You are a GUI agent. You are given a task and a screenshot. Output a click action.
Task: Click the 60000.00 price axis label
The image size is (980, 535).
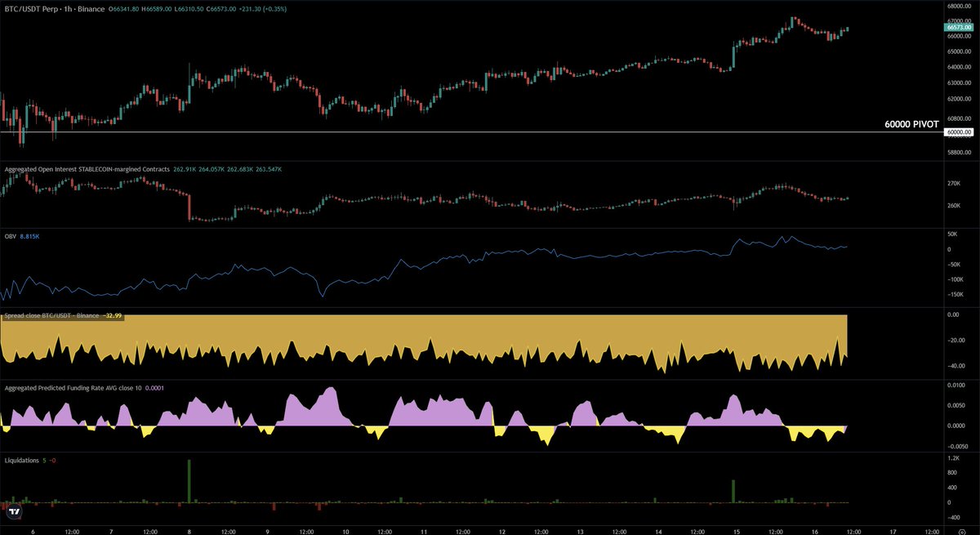point(958,132)
